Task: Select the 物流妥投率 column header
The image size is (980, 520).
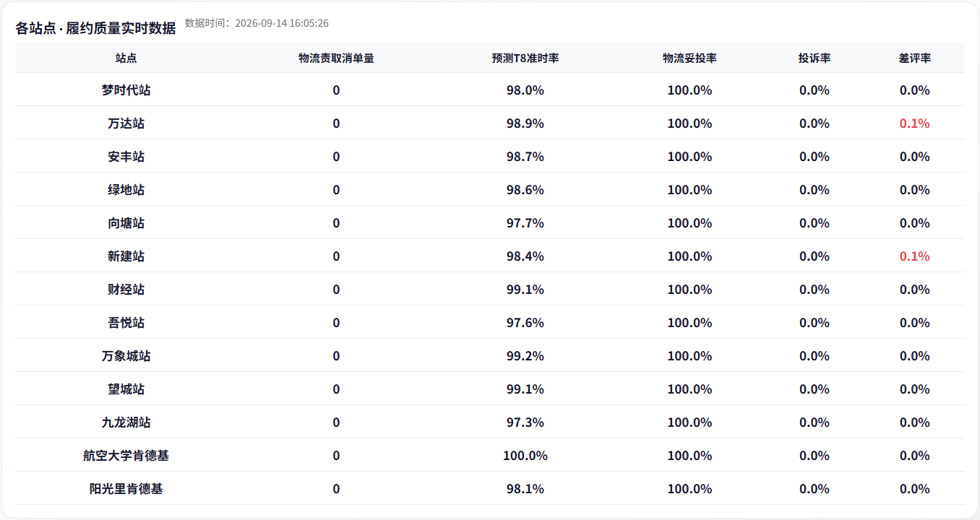Action: pyautogui.click(x=689, y=58)
